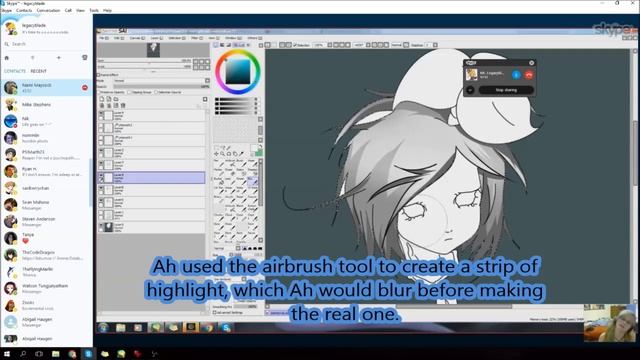Click the red status icon on selected contact
Screen dimensions: 640x360
tap(85, 87)
